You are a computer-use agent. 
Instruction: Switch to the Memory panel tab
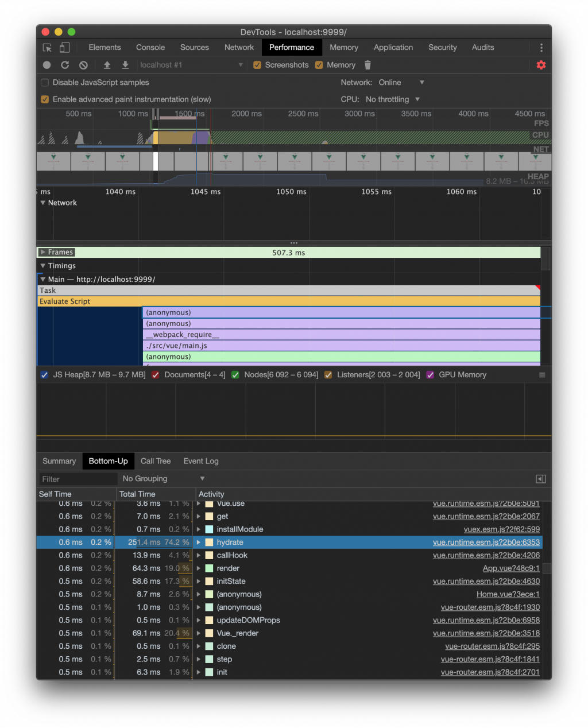[344, 48]
